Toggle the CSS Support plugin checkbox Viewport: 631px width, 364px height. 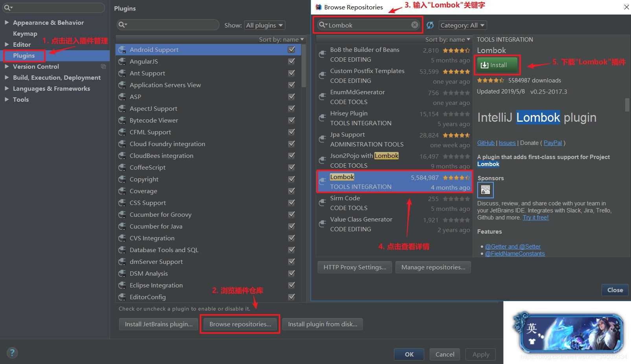[291, 203]
